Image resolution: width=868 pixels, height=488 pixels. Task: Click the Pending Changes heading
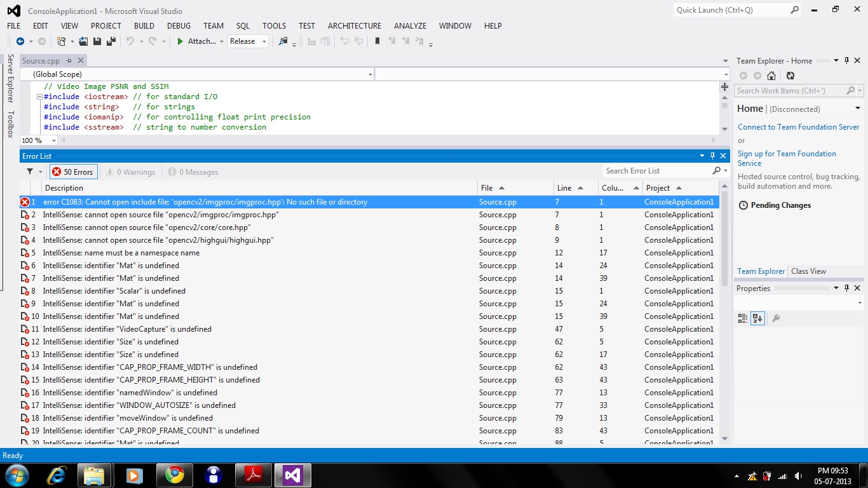[x=781, y=205]
